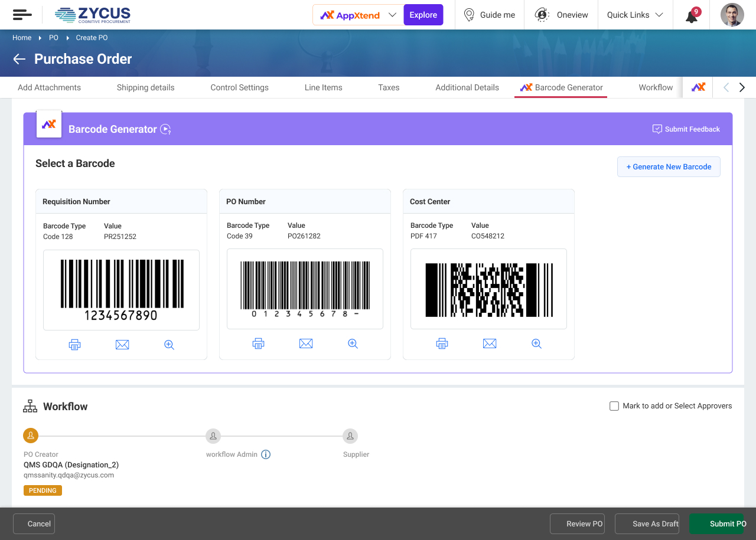Click the value PO261282

pos(304,236)
